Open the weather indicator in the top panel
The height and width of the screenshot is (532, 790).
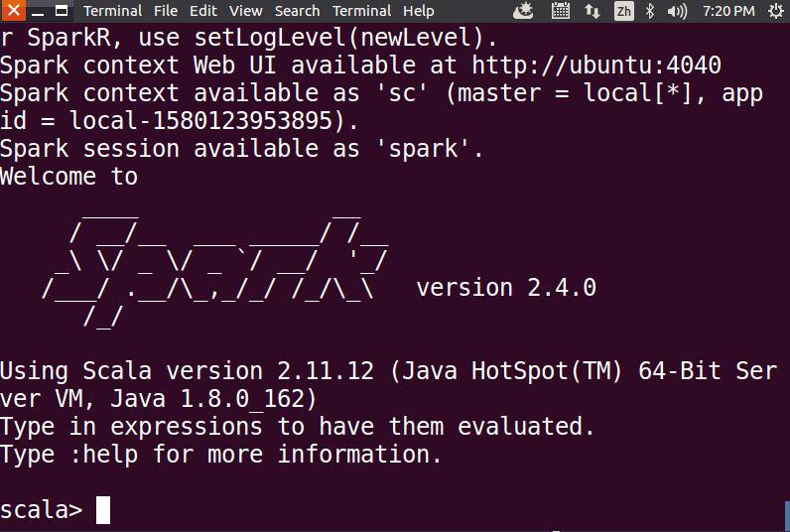coord(523,11)
